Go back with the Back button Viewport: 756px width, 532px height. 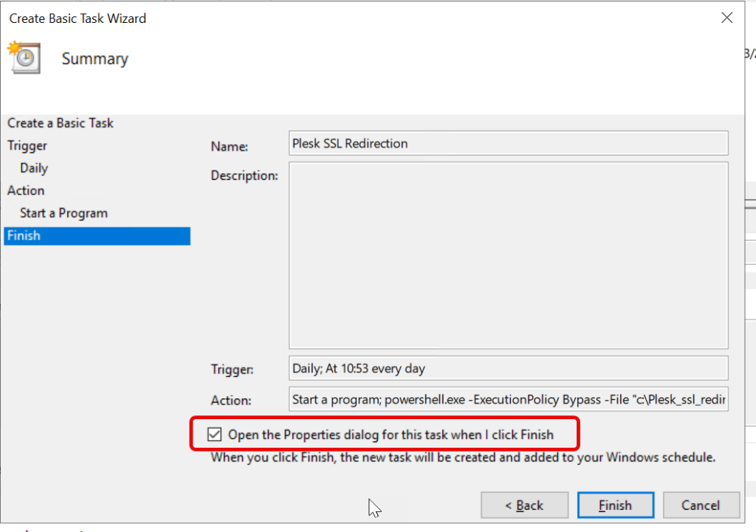tap(524, 505)
